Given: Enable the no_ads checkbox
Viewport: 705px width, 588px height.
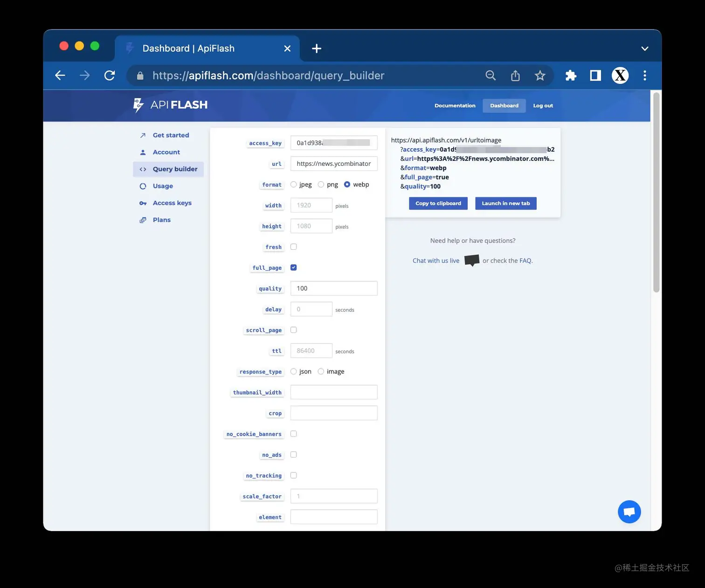Looking at the screenshot, I should (x=293, y=455).
